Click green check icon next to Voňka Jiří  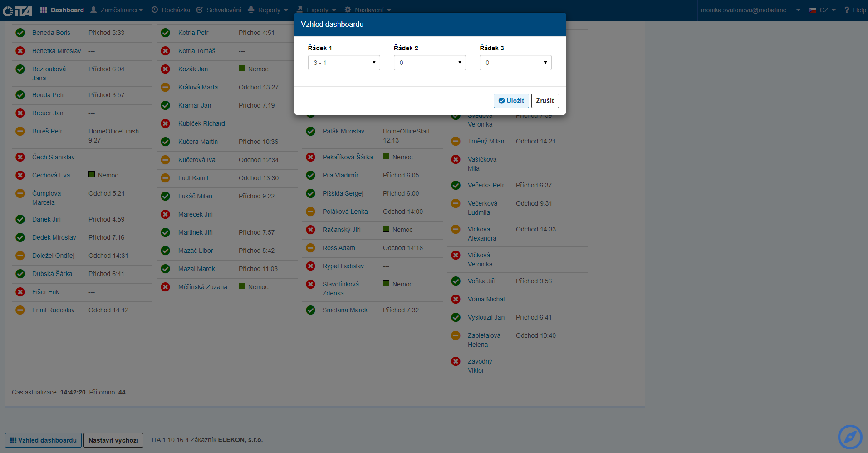tap(456, 281)
